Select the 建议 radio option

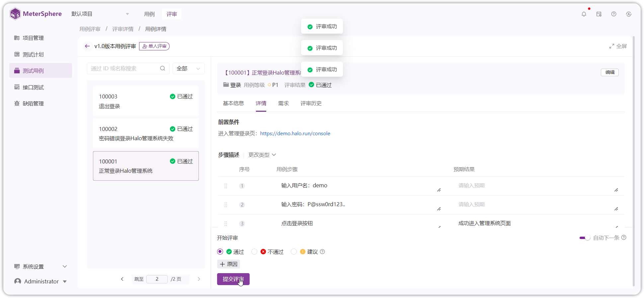[294, 252]
